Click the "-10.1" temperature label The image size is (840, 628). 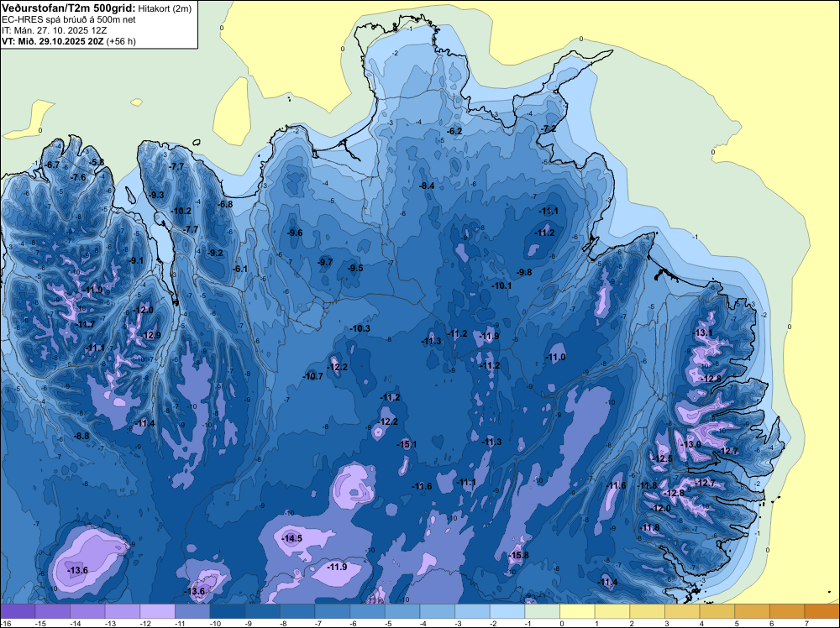(x=502, y=286)
